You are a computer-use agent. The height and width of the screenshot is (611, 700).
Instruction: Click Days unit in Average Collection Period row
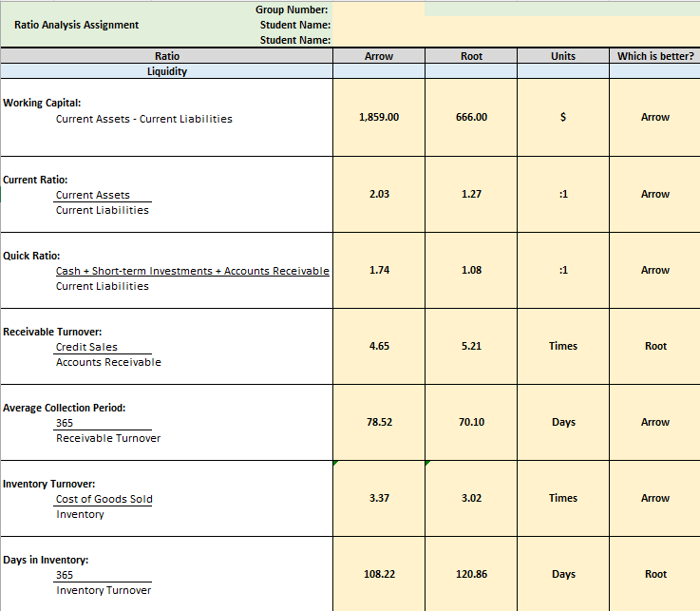[x=563, y=422]
